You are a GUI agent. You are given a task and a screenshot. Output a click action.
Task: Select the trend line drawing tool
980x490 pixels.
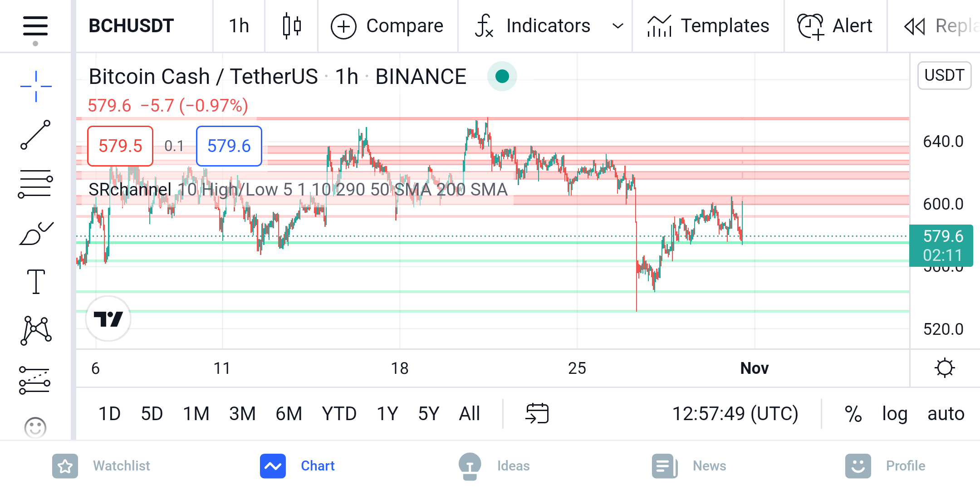(x=35, y=135)
